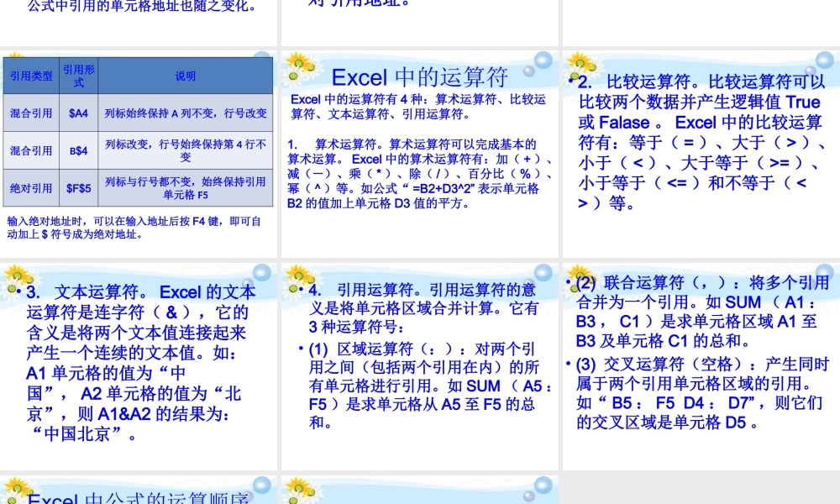Click description 列标始终保持 A 列不变，行号改变
The height and width of the screenshot is (504, 840).
coord(186,113)
